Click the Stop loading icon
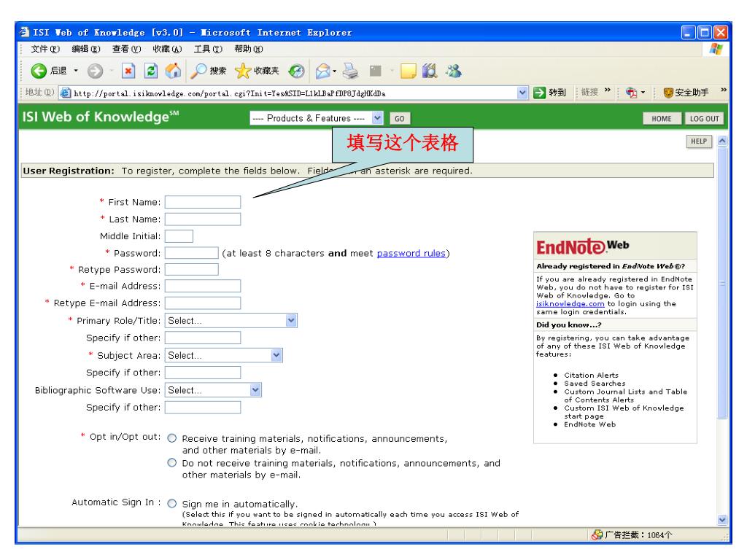This screenshot has width=747, height=560. click(128, 71)
